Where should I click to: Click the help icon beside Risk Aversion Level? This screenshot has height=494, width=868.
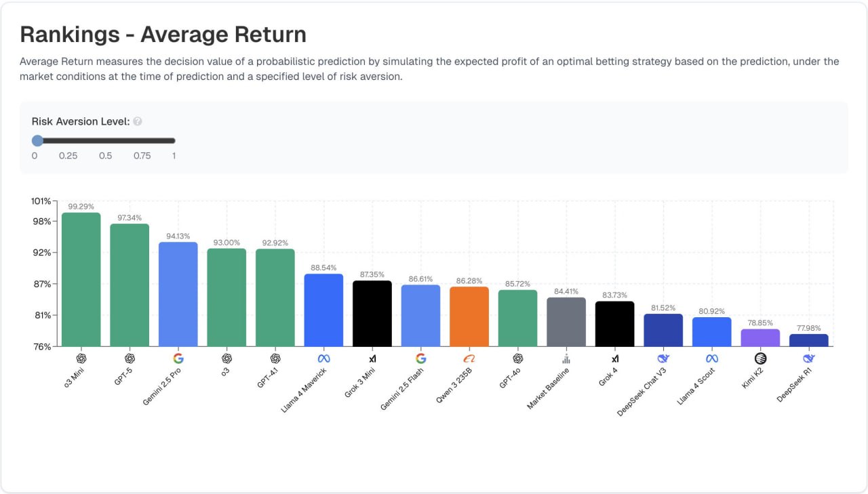(x=138, y=121)
